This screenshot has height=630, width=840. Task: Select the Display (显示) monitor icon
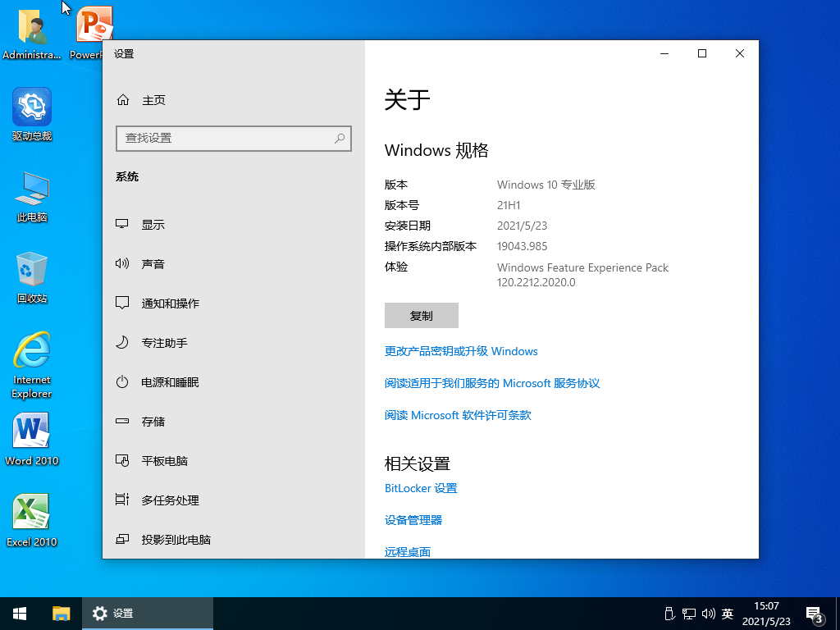(122, 224)
